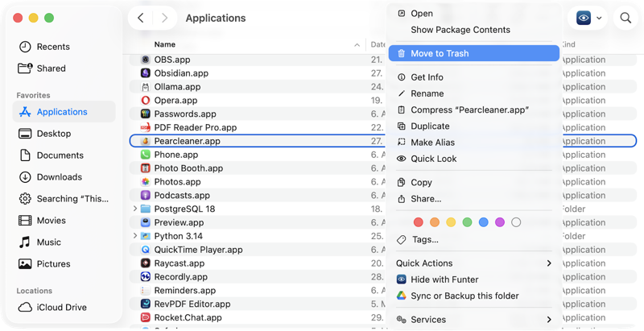Select the Photos.app flower icon

click(146, 181)
